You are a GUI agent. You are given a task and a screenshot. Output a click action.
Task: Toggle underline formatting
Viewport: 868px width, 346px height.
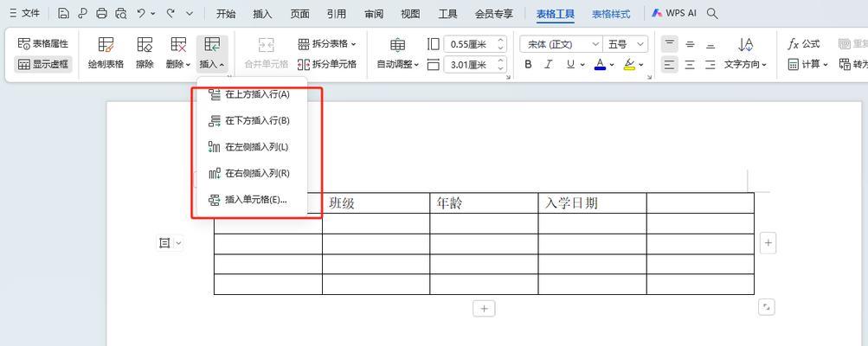coord(570,65)
